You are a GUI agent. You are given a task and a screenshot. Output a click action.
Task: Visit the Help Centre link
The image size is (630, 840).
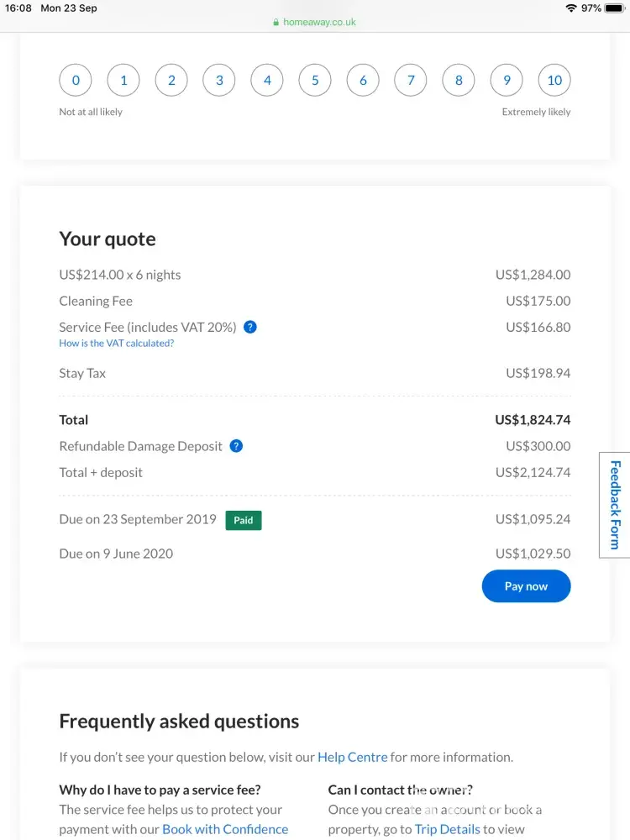[x=352, y=757]
